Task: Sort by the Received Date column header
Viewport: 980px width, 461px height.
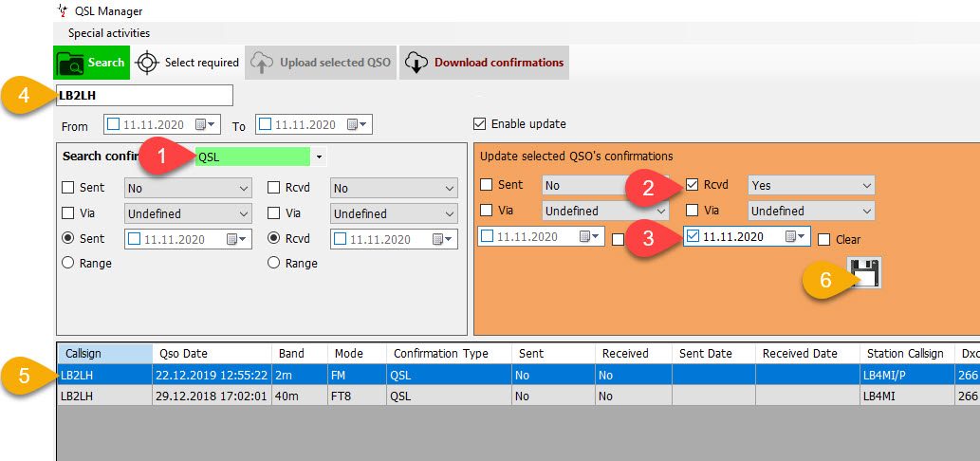Action: (x=807, y=354)
